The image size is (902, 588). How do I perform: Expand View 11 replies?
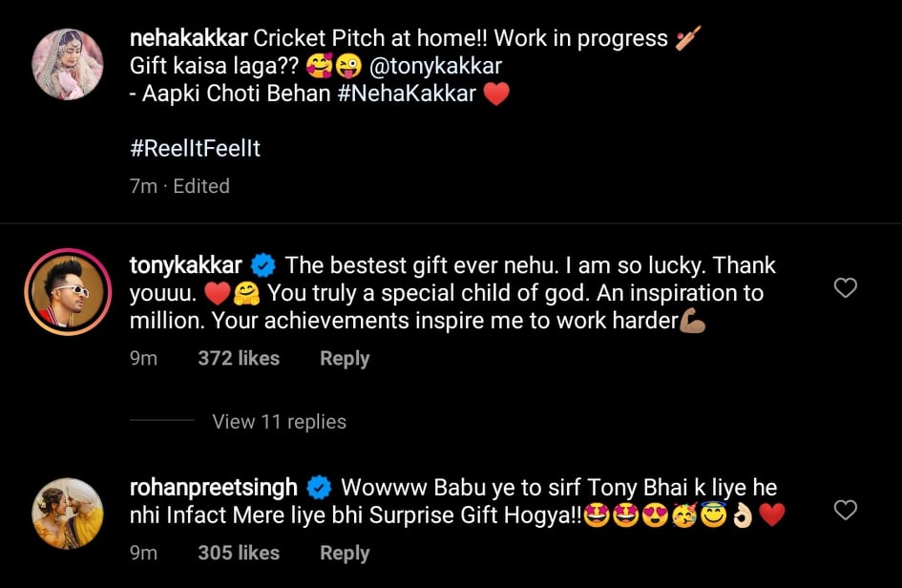(x=279, y=422)
